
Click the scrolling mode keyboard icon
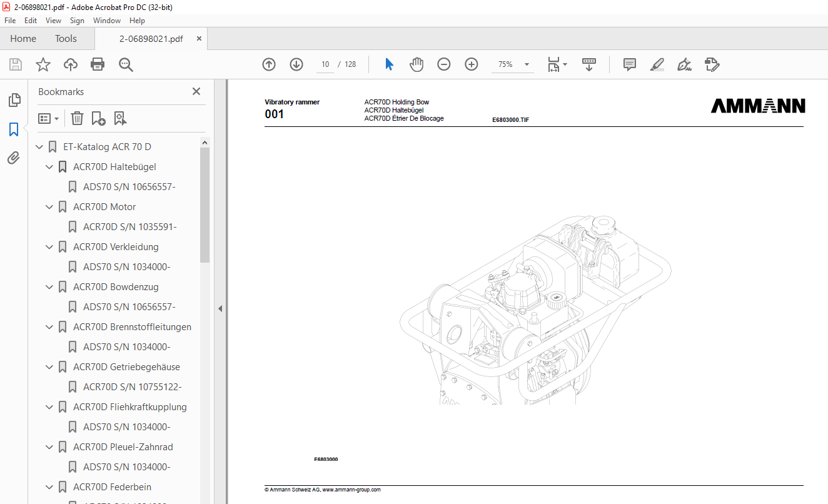[x=589, y=64]
